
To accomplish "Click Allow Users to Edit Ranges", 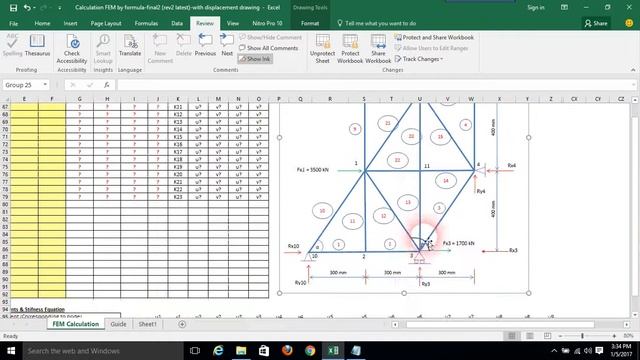I will pyautogui.click(x=431, y=48).
